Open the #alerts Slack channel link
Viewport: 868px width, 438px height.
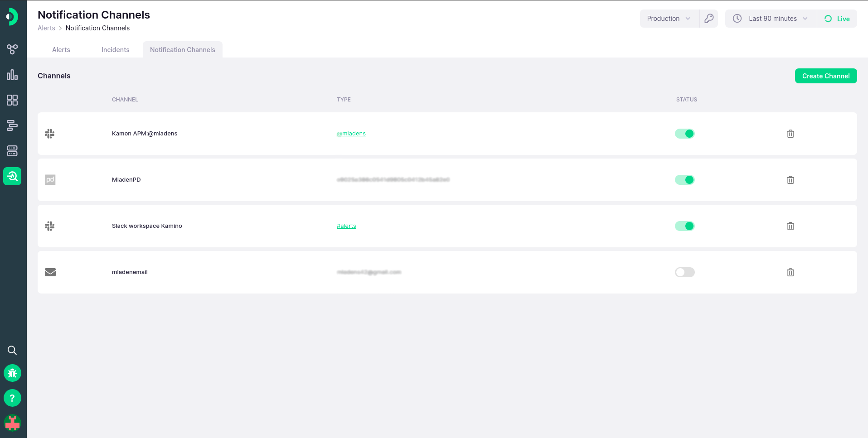pyautogui.click(x=346, y=226)
